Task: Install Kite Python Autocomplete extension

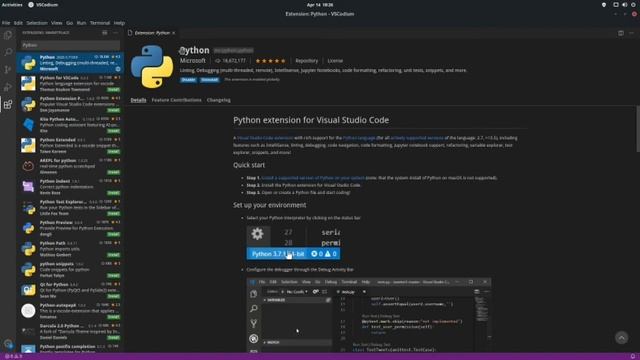Action: coord(113,131)
